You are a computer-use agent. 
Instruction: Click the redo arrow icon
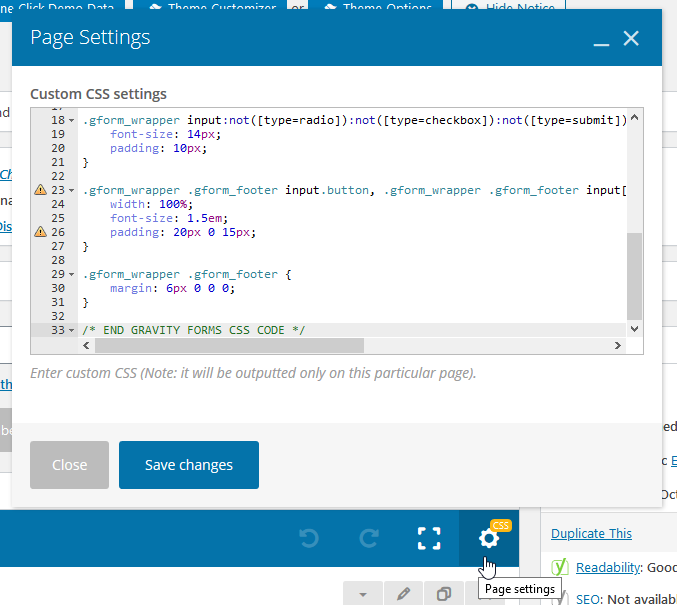point(369,538)
